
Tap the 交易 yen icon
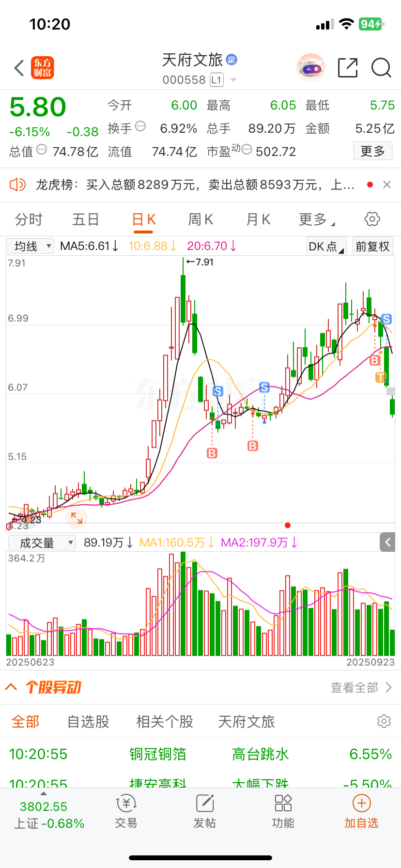click(x=126, y=804)
